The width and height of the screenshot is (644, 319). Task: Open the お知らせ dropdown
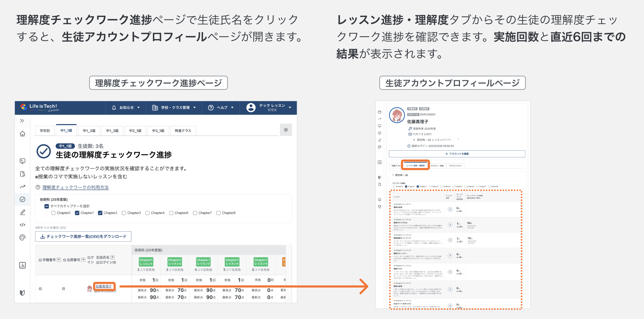click(126, 108)
